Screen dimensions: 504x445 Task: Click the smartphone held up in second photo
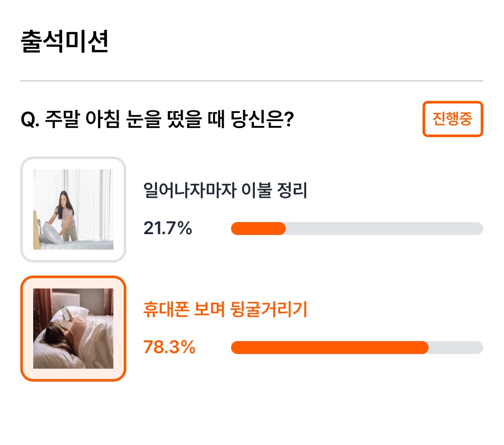[66, 312]
